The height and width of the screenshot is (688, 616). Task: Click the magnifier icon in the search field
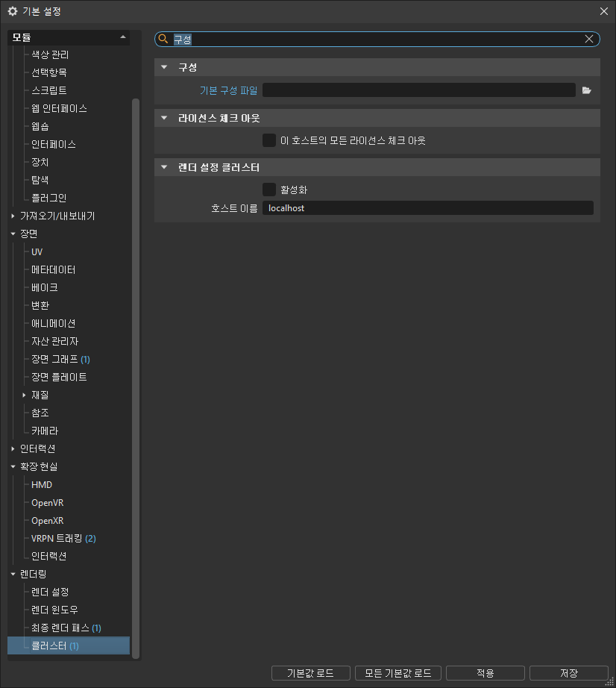click(163, 38)
